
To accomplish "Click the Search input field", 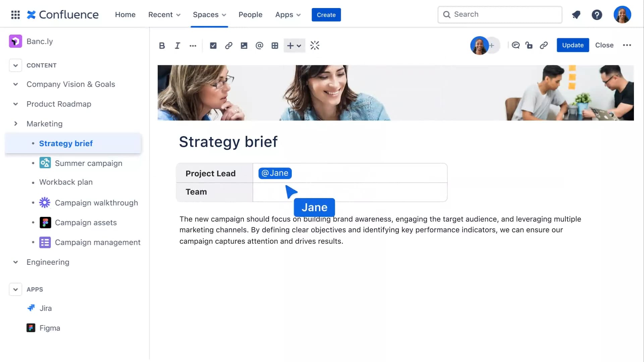I will point(500,14).
